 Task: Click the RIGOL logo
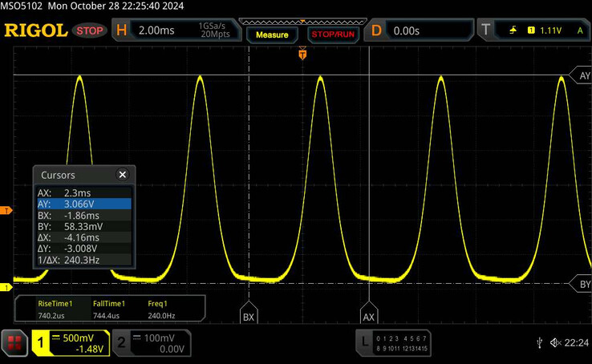click(x=35, y=30)
